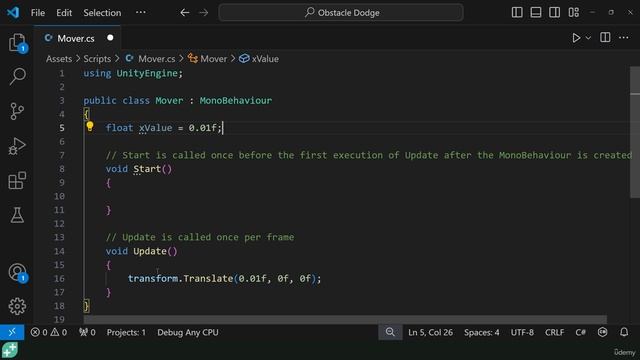
Task: Click the xValue variable on line 5
Action: click(x=156, y=128)
